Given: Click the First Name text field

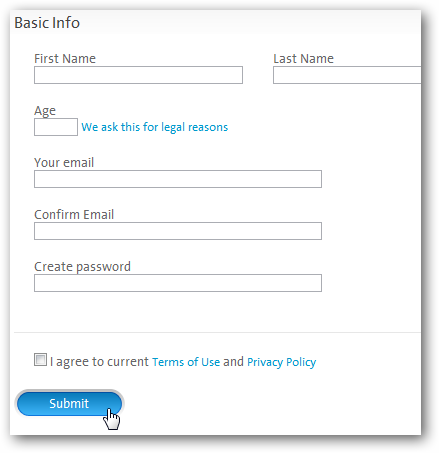Looking at the screenshot, I should 138,75.
